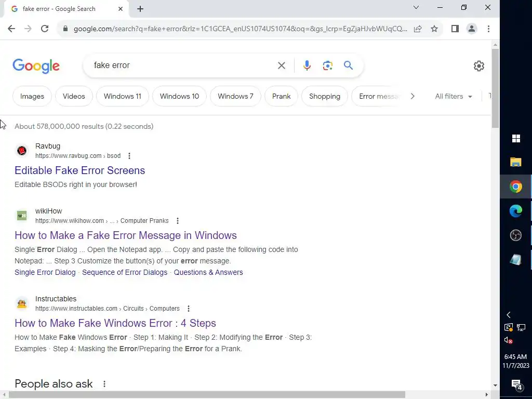Viewport: 532px width, 399px height.
Task: Open Chrome's three-dot menu
Action: [x=488, y=29]
